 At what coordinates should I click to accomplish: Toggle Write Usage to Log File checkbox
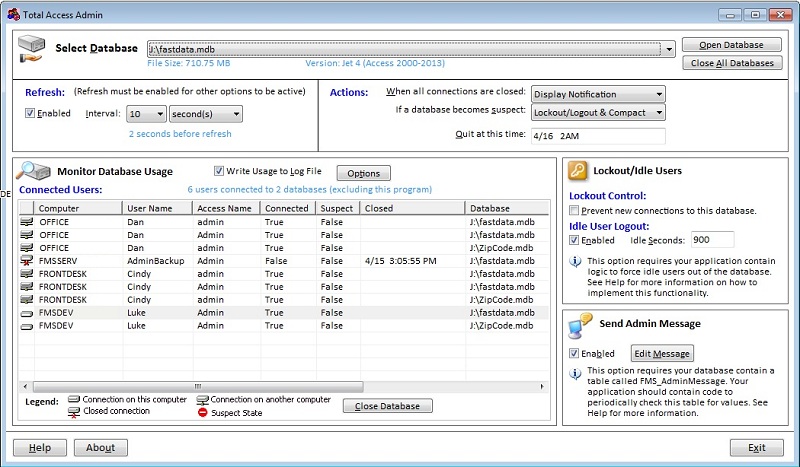pyautogui.click(x=219, y=171)
